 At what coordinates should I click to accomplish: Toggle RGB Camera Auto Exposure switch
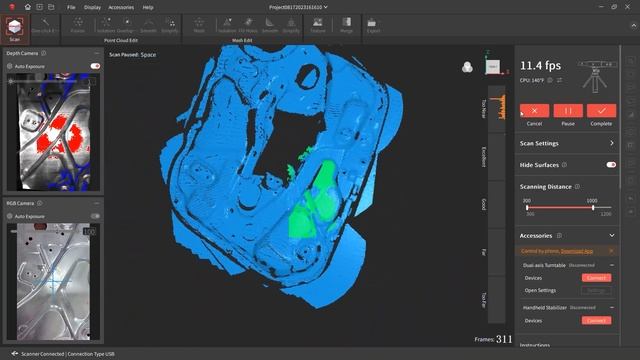[x=95, y=216]
